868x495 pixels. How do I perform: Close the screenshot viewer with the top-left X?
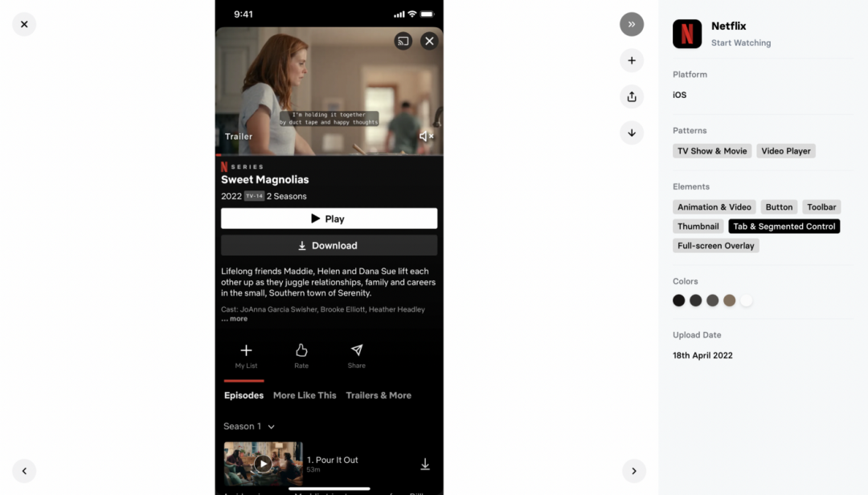click(24, 24)
